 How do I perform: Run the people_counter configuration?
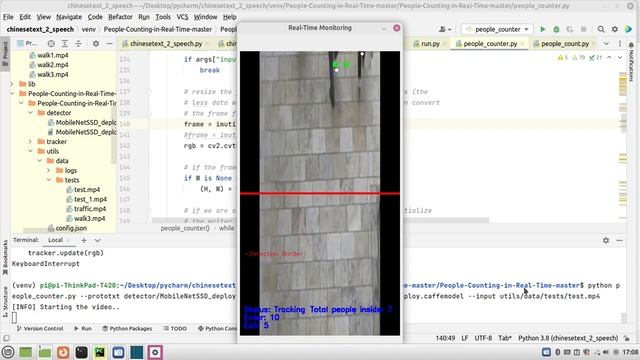coord(542,29)
